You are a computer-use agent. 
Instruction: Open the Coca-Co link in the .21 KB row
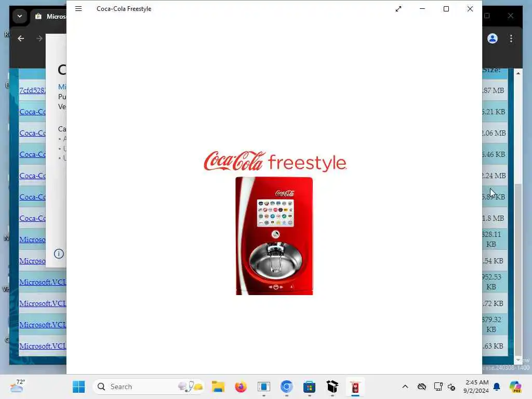tap(33, 112)
